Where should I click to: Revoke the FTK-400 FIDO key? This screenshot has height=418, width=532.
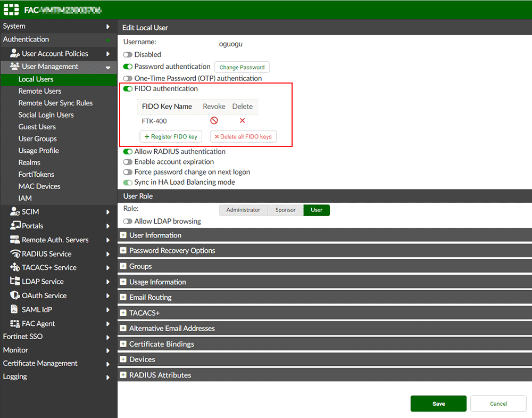coord(214,120)
